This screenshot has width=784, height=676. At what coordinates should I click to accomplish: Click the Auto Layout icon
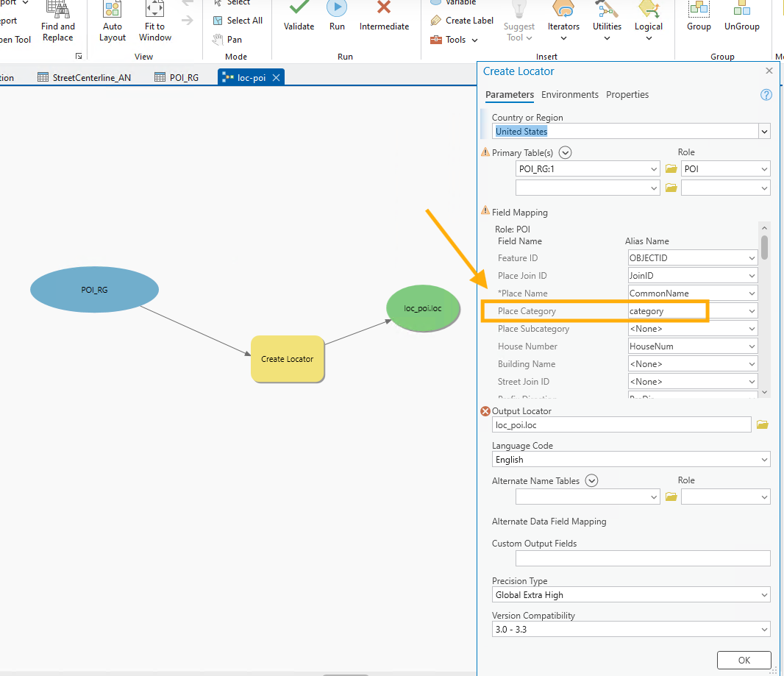[113, 10]
